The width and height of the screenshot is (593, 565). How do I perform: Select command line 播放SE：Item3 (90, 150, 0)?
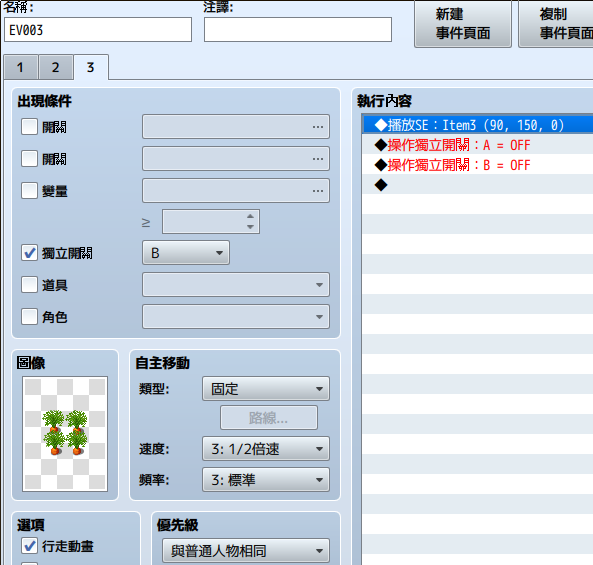click(x=477, y=125)
